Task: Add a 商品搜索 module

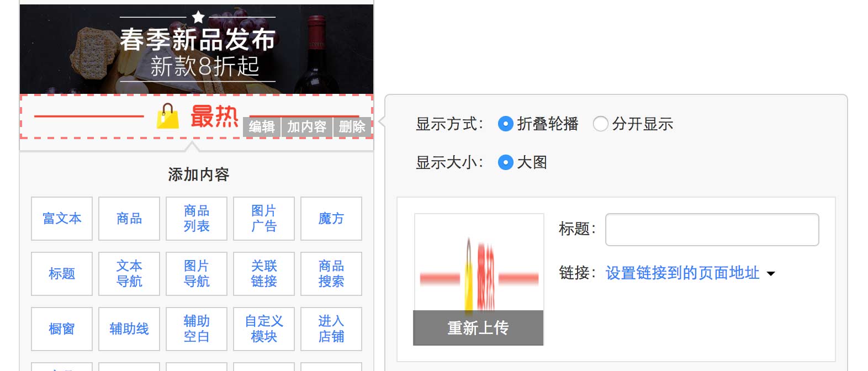Action: (331, 274)
